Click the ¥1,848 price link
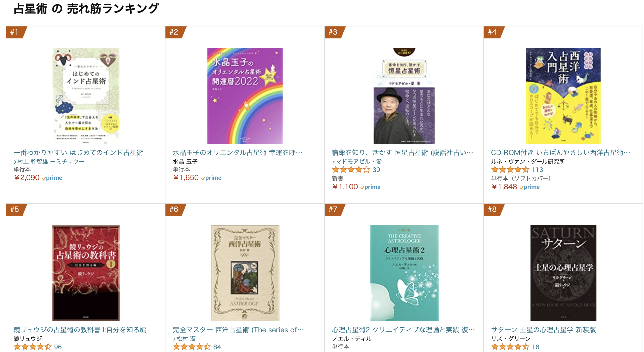The height and width of the screenshot is (352, 644). (x=504, y=187)
